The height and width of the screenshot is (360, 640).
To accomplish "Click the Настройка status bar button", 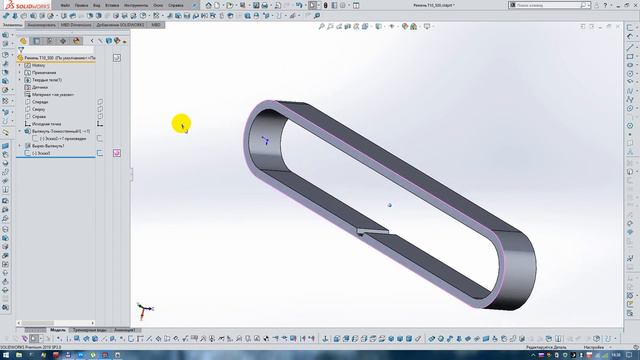I will (x=594, y=347).
